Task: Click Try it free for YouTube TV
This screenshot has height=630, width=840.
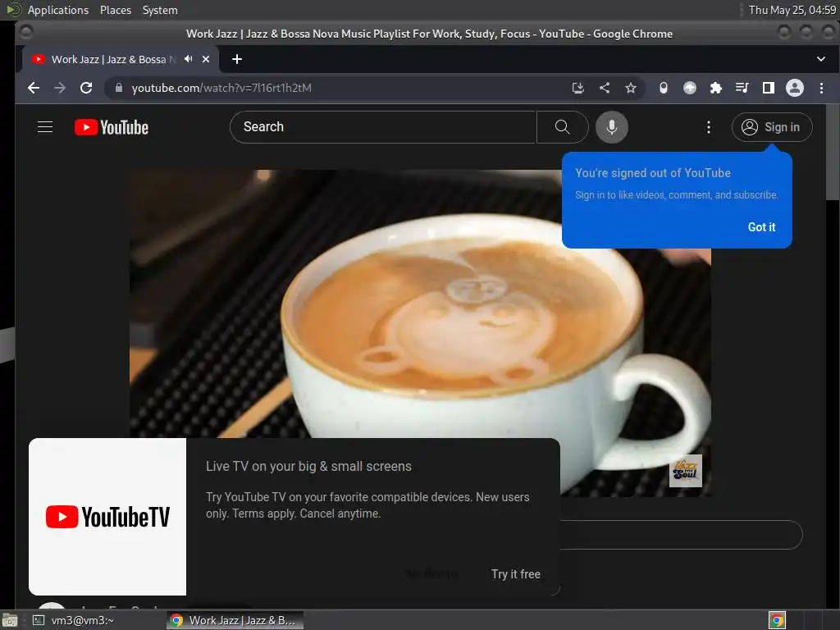Action: [515, 573]
